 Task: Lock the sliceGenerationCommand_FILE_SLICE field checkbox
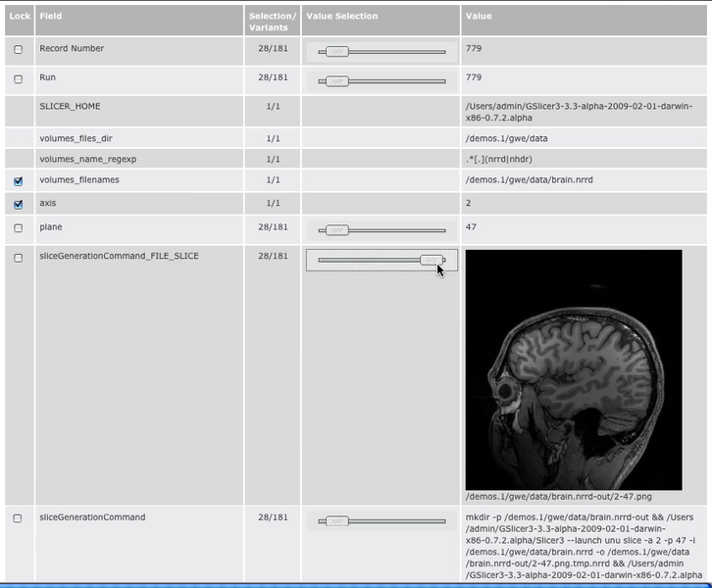pyautogui.click(x=18, y=258)
